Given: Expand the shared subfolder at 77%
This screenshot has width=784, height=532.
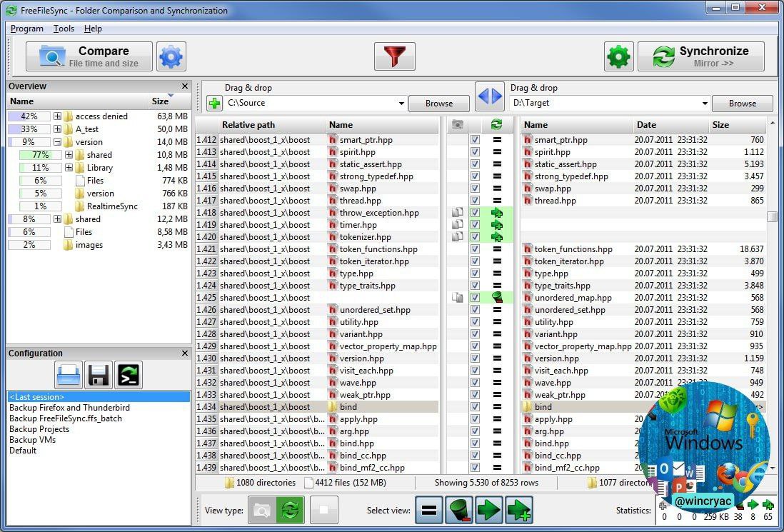Looking at the screenshot, I should pyautogui.click(x=69, y=155).
